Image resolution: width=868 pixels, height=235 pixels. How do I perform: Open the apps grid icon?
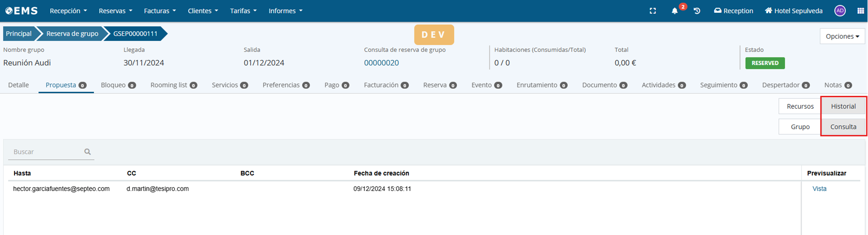(860, 11)
